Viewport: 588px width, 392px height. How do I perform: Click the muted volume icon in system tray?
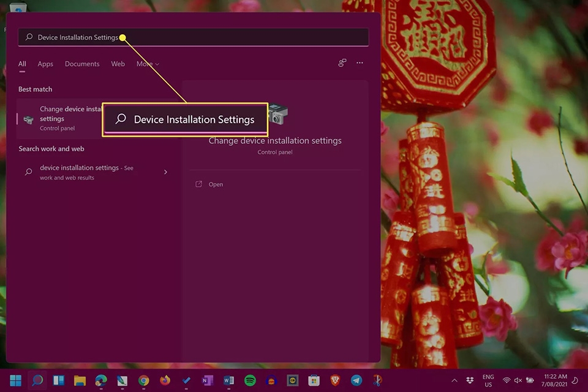(x=518, y=380)
